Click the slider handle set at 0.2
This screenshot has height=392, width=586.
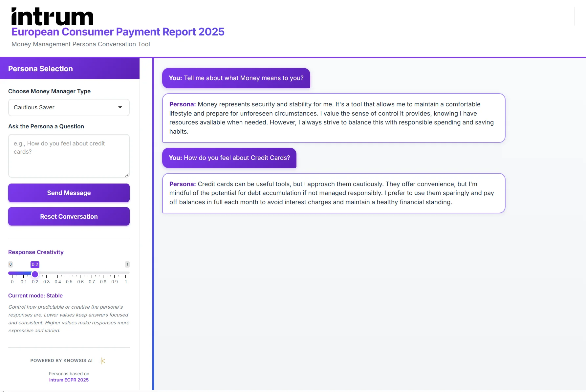35,274
